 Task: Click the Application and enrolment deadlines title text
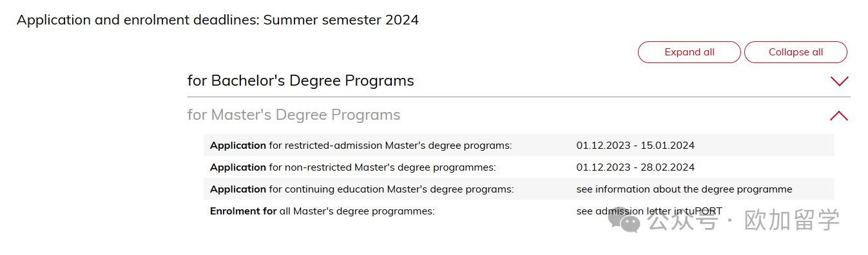click(137, 20)
